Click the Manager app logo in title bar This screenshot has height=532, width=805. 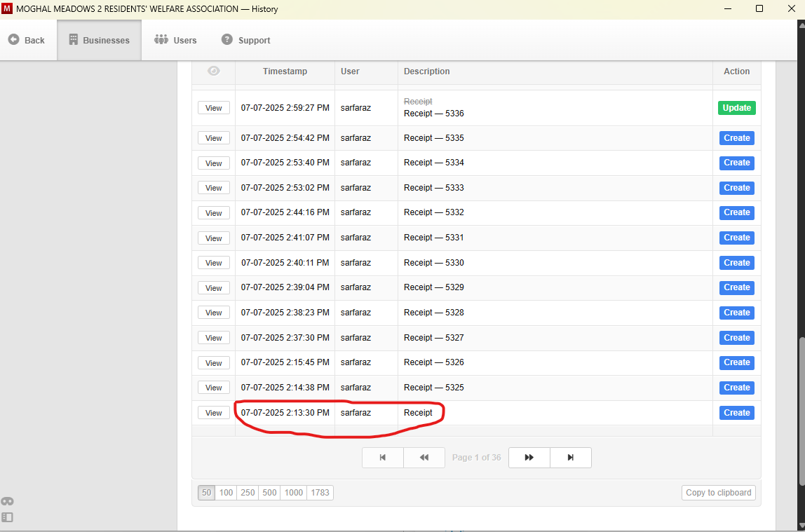click(7, 8)
